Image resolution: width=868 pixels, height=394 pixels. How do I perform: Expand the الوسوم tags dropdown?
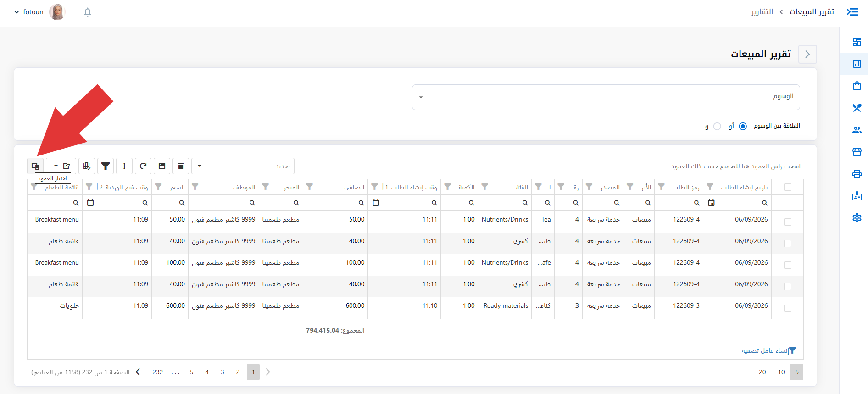click(606, 97)
